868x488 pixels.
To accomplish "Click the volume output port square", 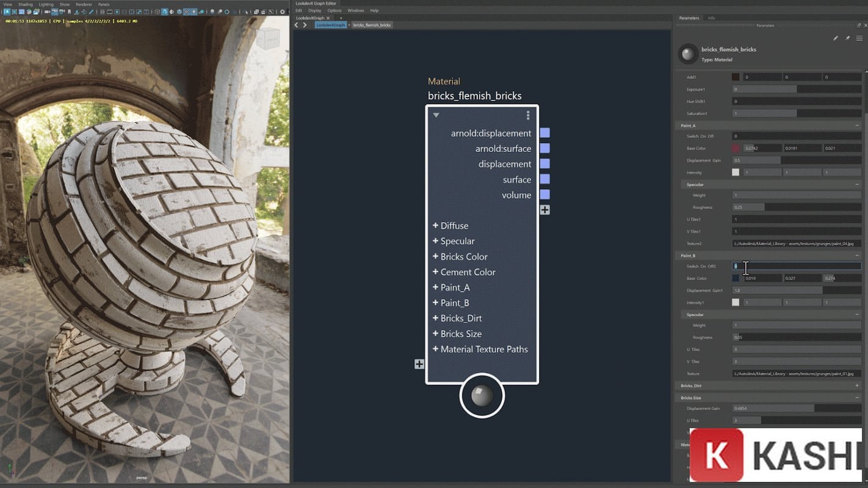I will point(544,195).
